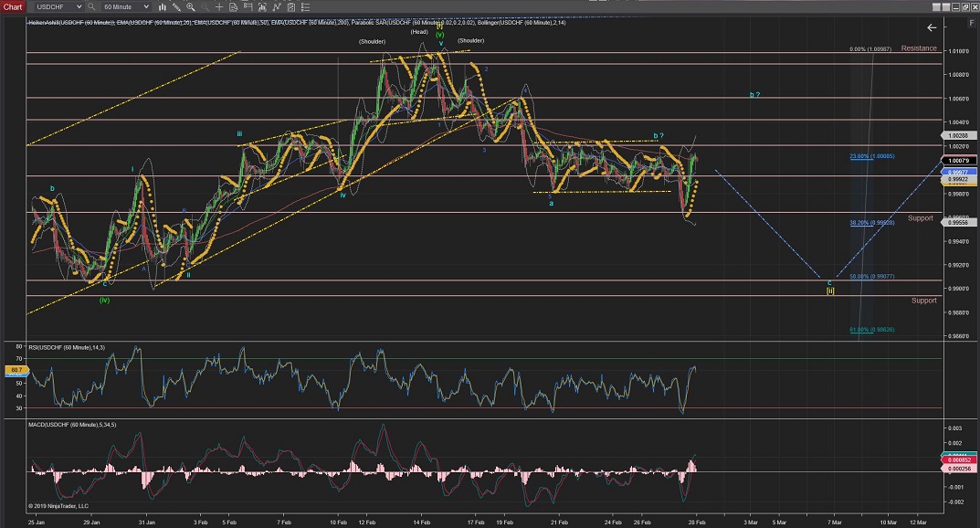Screen dimensions: 980x528
Task: Open the Data Box icon
Action: coord(234,6)
